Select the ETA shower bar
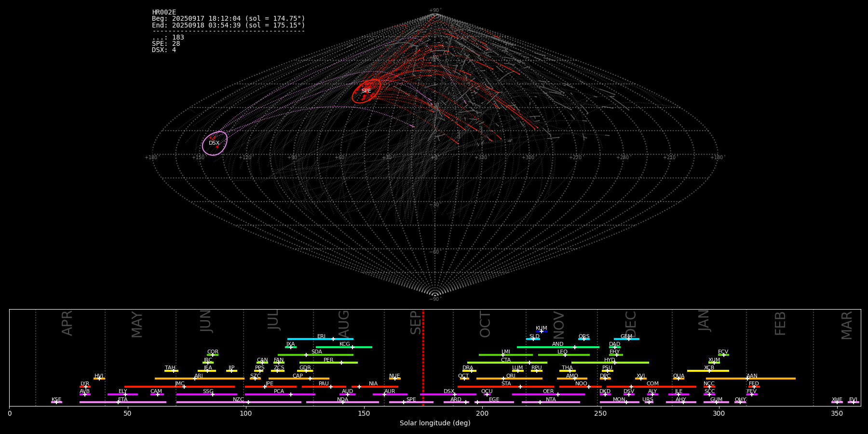 point(123,402)
